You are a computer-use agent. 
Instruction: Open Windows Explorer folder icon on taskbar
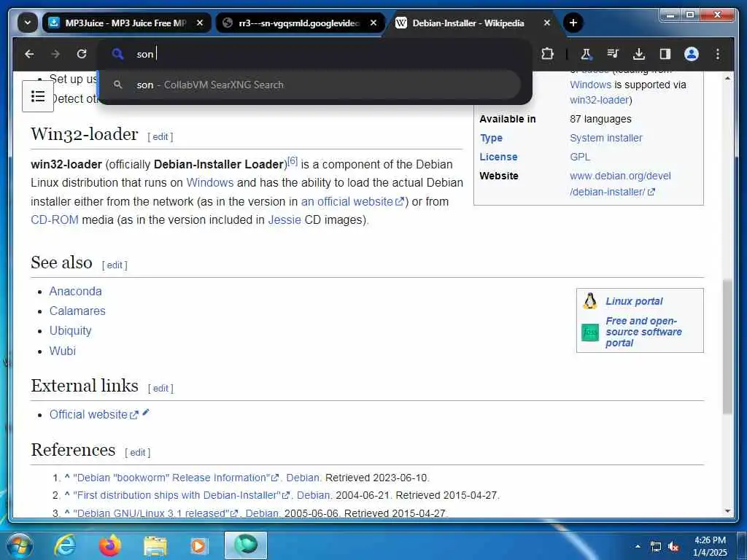(x=155, y=547)
